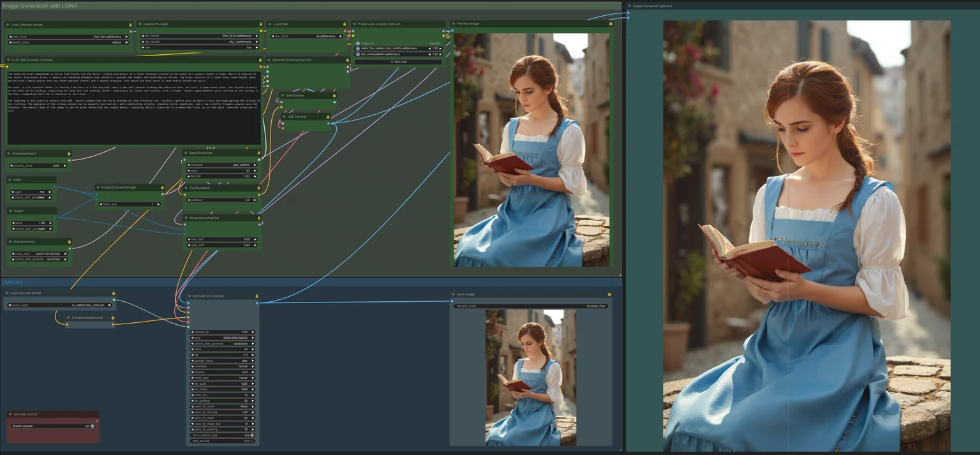
Task: Toggle the Enable Upscale switch
Action: (92, 426)
